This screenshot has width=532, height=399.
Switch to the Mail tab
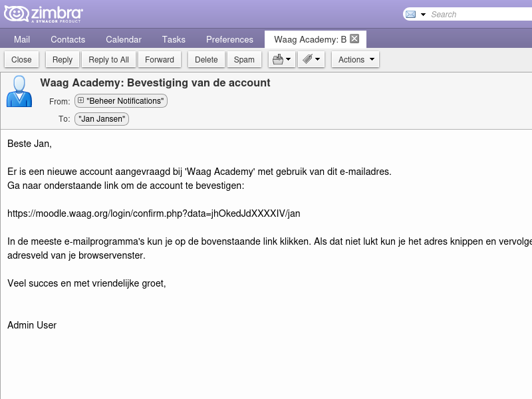click(x=22, y=39)
